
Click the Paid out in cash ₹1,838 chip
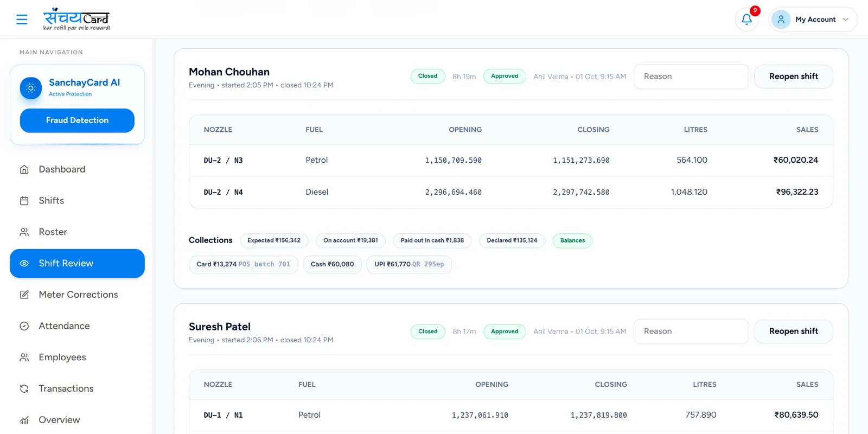coord(432,240)
